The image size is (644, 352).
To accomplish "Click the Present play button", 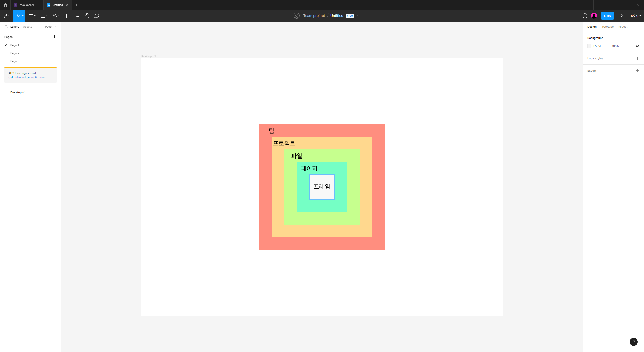I will (x=622, y=16).
